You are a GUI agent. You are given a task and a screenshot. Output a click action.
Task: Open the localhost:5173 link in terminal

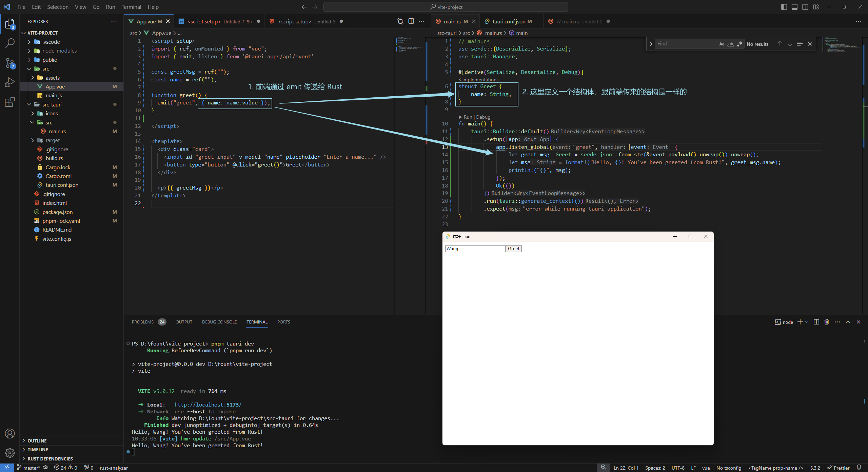click(208, 405)
